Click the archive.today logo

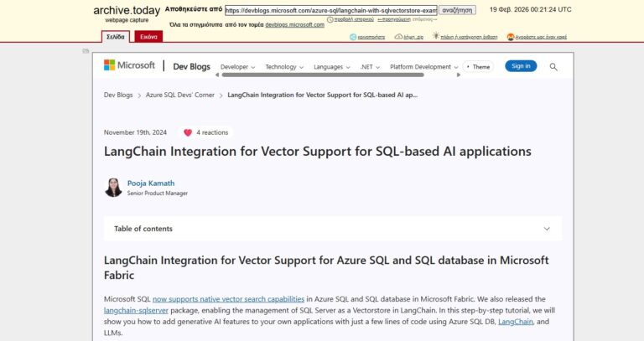pyautogui.click(x=126, y=10)
